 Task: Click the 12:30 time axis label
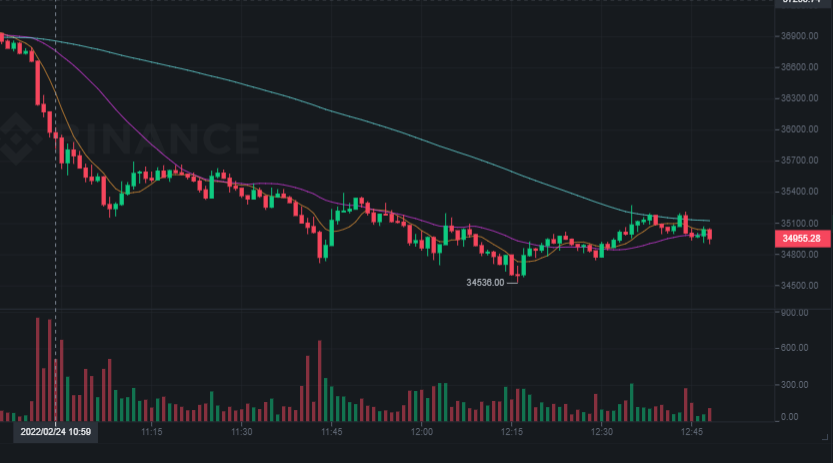601,432
